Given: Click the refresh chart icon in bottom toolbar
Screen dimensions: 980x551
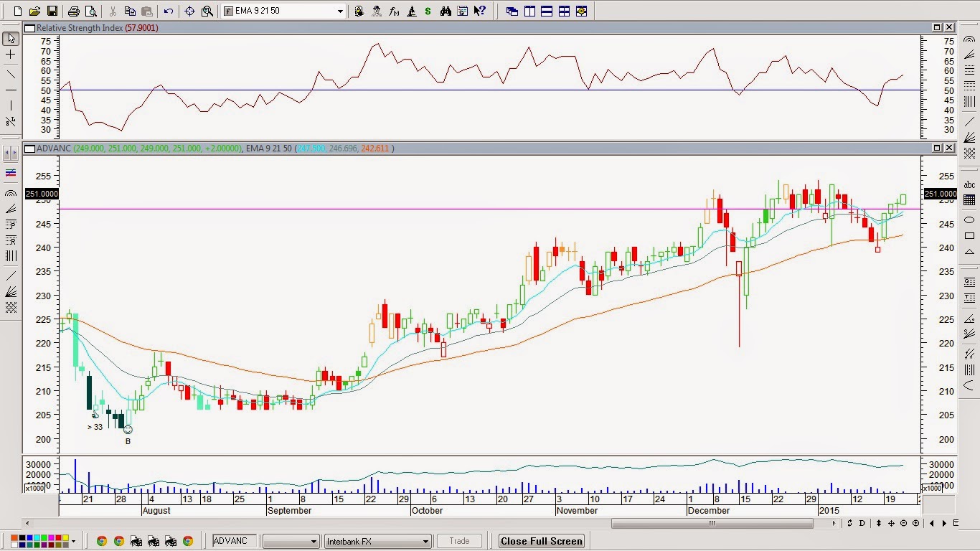Looking at the screenshot, I should [850, 523].
